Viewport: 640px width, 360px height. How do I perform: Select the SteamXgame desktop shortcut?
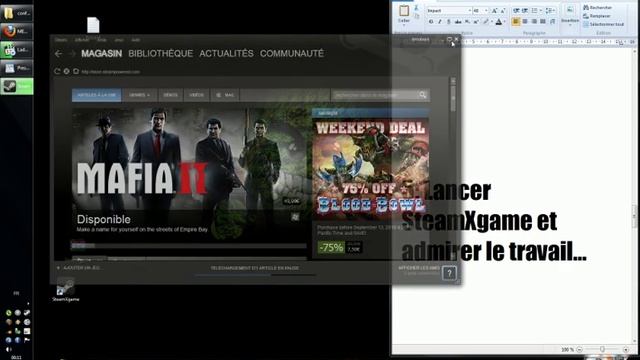coord(65,289)
